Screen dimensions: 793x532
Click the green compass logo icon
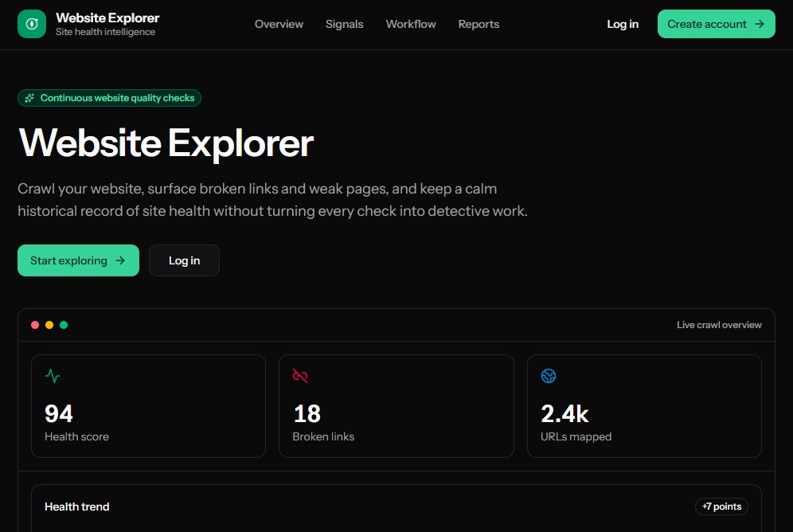click(32, 24)
